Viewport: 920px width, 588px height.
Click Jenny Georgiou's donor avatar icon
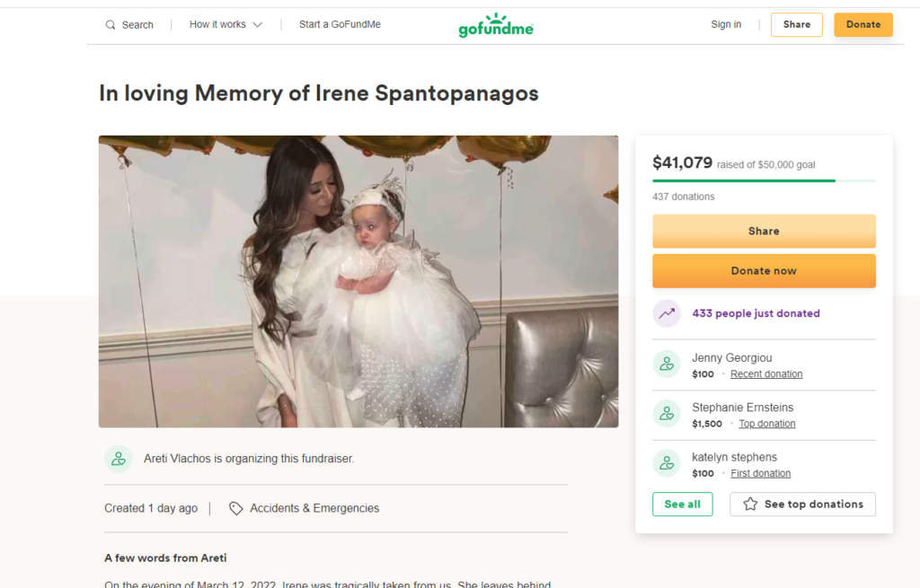tap(667, 364)
